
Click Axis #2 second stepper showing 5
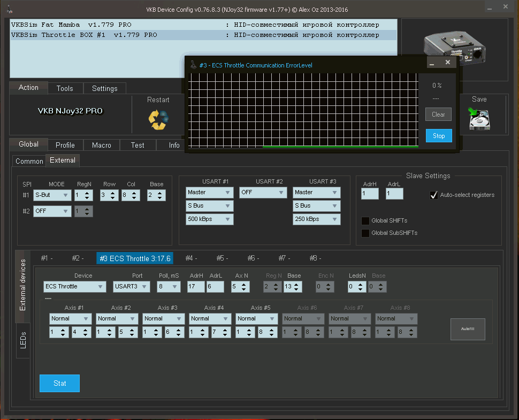click(128, 332)
